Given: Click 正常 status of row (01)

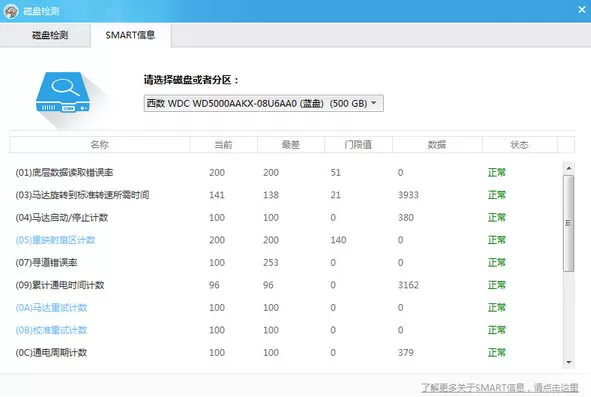Looking at the screenshot, I should coord(497,173).
